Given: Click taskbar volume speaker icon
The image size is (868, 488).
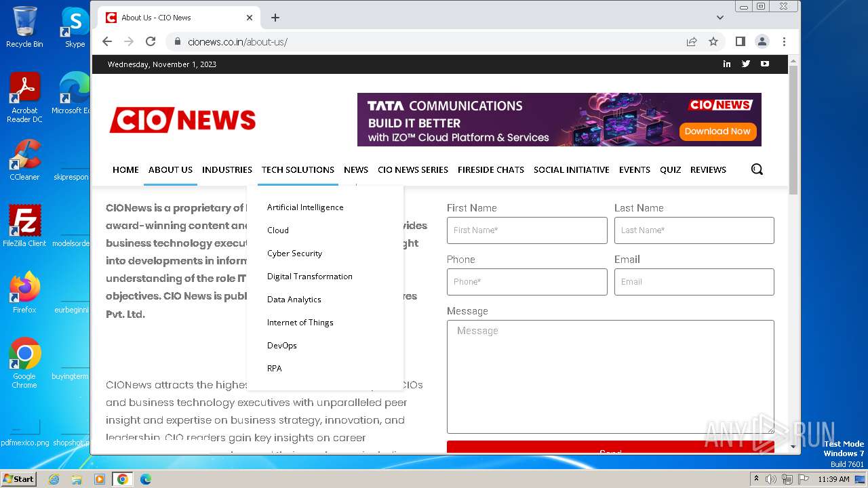Looking at the screenshot, I should click(771, 479).
